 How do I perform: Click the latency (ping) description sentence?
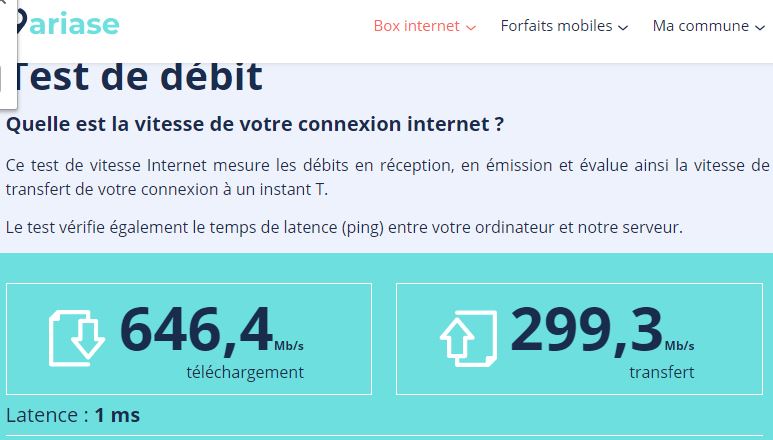click(x=344, y=227)
